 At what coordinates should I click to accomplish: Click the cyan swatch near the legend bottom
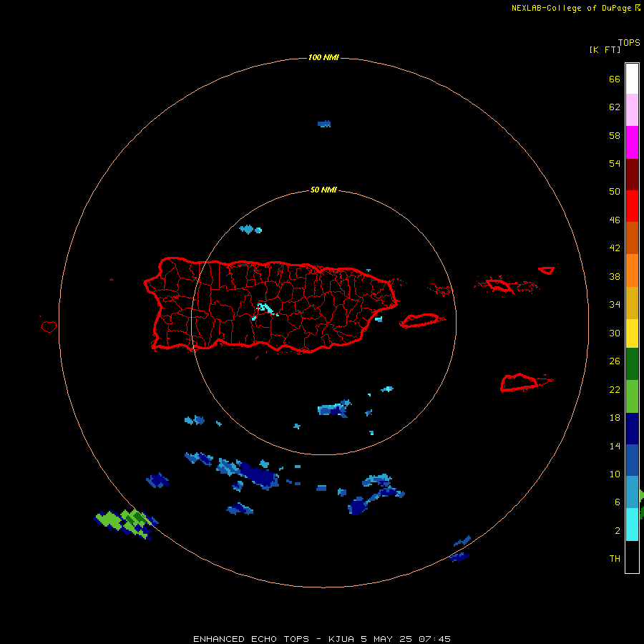click(632, 524)
